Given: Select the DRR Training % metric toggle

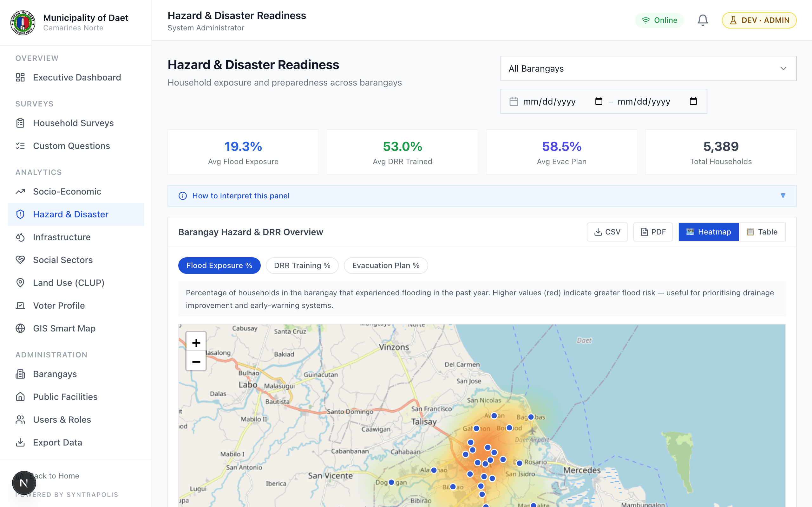Looking at the screenshot, I should [302, 265].
